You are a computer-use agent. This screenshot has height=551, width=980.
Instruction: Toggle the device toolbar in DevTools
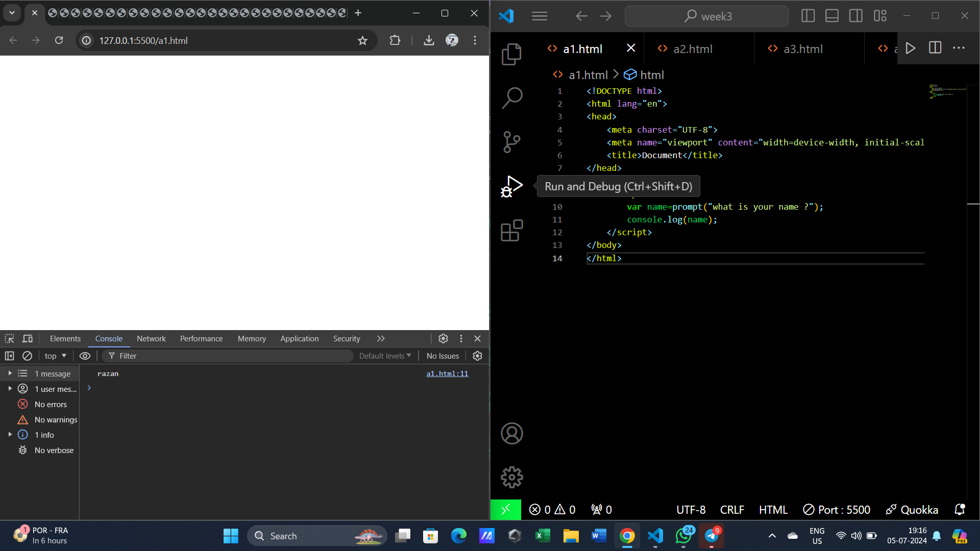point(28,339)
